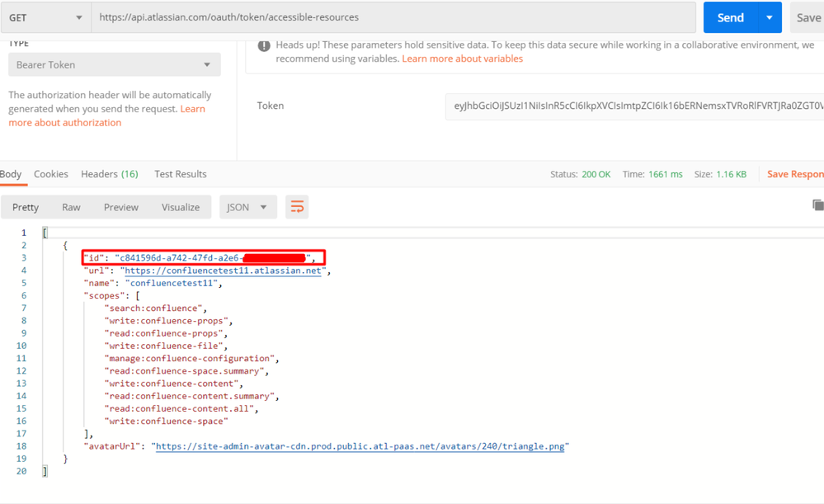Open Learn more about authorization link
Image resolution: width=824 pixels, height=504 pixels.
pyautogui.click(x=106, y=115)
